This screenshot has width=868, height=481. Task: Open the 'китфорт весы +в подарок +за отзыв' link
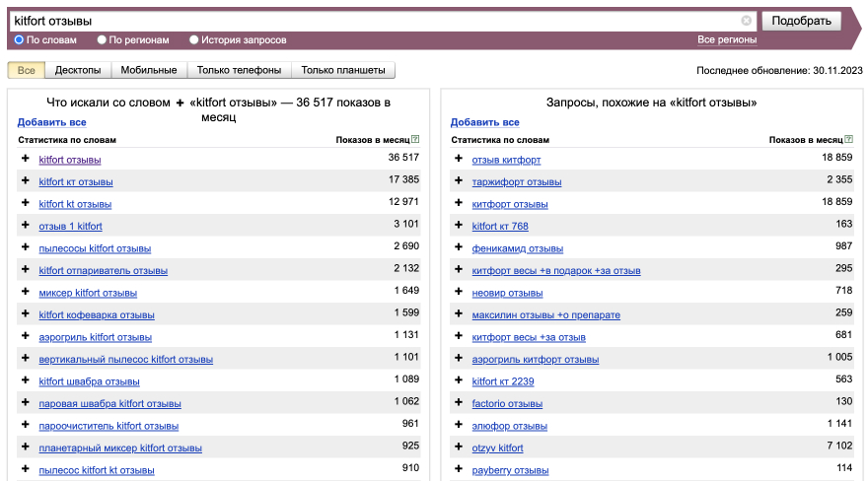click(x=556, y=270)
